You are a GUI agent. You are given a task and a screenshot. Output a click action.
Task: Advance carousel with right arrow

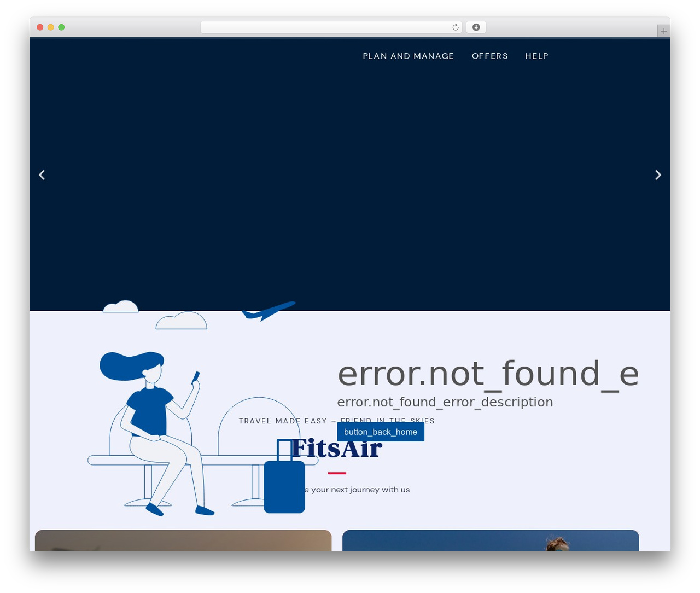(x=658, y=175)
